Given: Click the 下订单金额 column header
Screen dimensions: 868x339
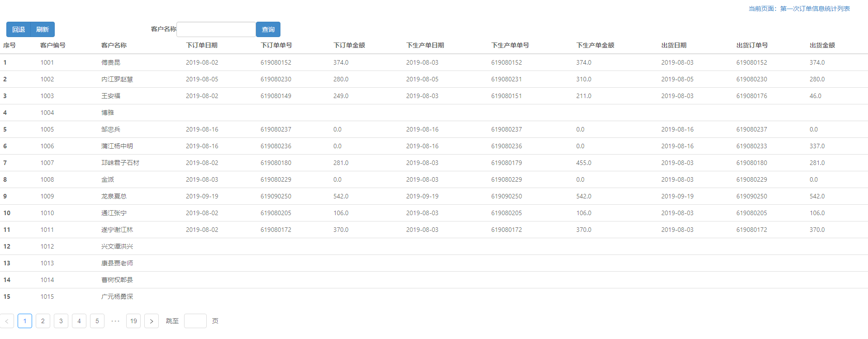Looking at the screenshot, I should click(349, 45).
